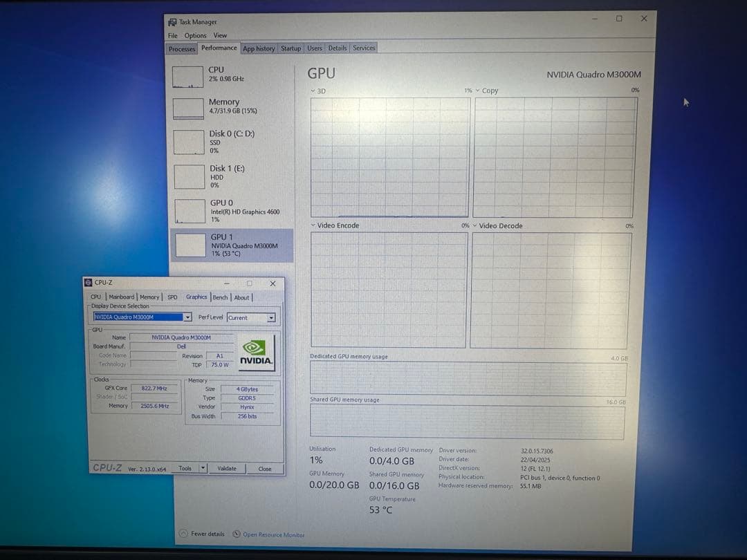Click the NVIDIA logo in CPU-Z

[256, 349]
